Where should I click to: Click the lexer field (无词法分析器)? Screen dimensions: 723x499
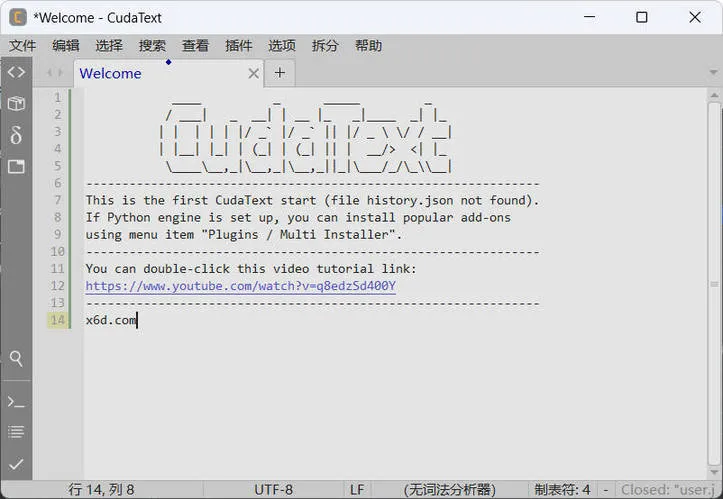click(x=450, y=489)
